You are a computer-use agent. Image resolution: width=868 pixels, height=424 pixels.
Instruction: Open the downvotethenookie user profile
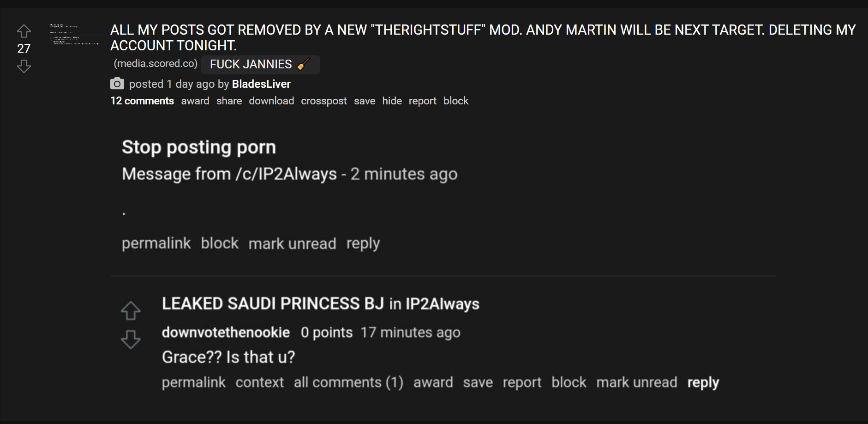[x=226, y=333]
